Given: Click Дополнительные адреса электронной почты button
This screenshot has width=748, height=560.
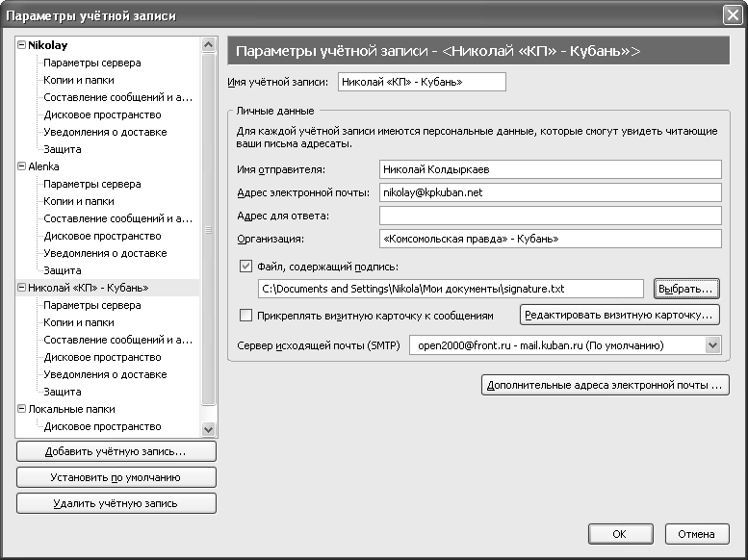Looking at the screenshot, I should coord(605,386).
